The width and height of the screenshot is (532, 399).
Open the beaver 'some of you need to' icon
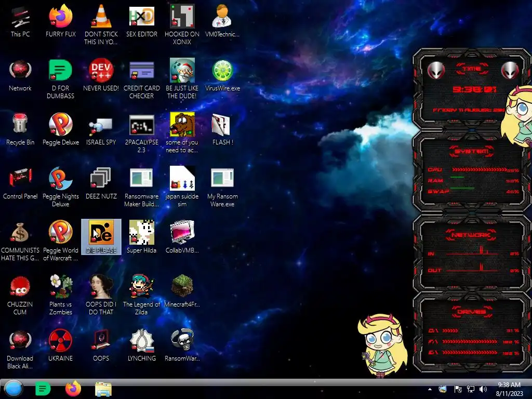(x=182, y=132)
